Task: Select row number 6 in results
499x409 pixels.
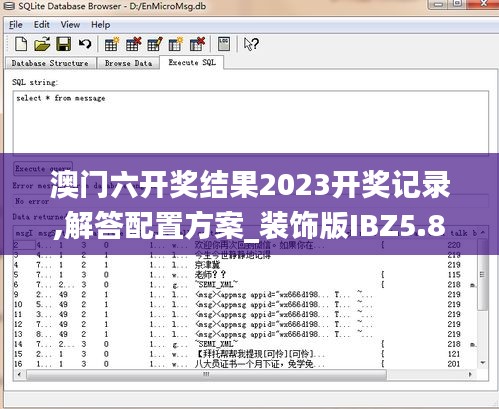Action: pos(16,285)
